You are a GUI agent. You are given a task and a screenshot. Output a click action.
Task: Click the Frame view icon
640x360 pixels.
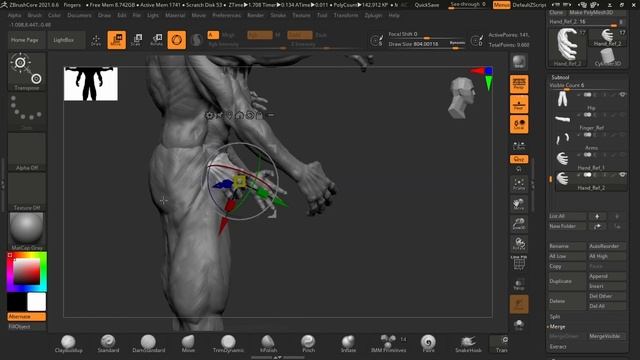click(519, 184)
